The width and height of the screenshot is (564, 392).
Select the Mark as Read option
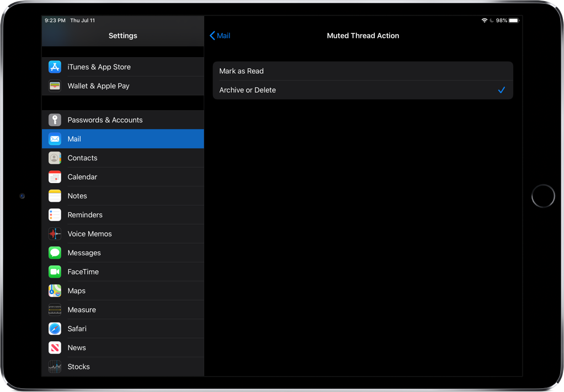(363, 71)
